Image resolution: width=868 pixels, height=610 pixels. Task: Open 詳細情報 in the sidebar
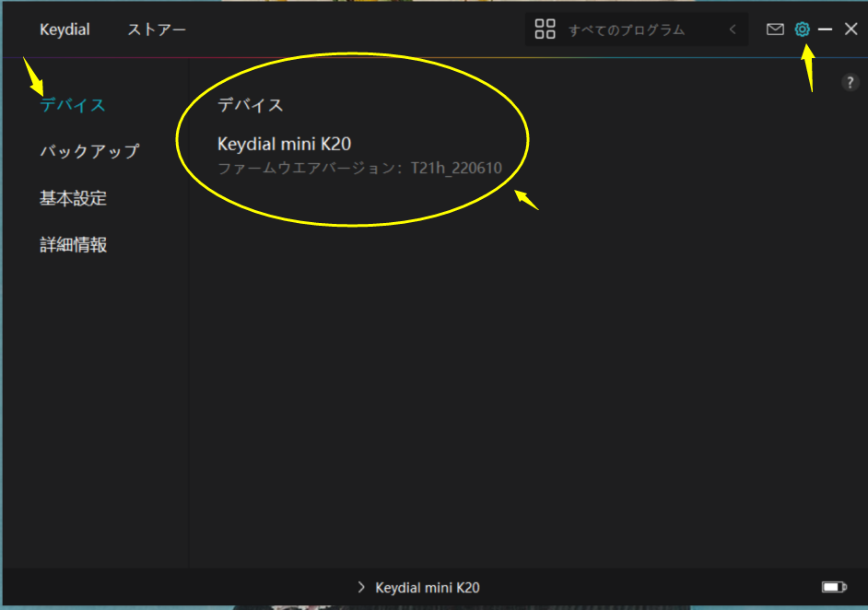coord(73,245)
